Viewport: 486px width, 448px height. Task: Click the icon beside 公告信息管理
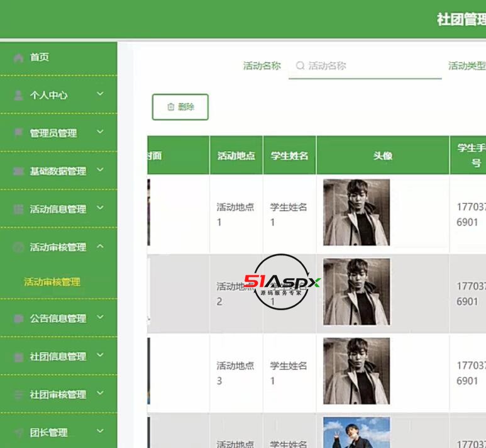(19, 318)
